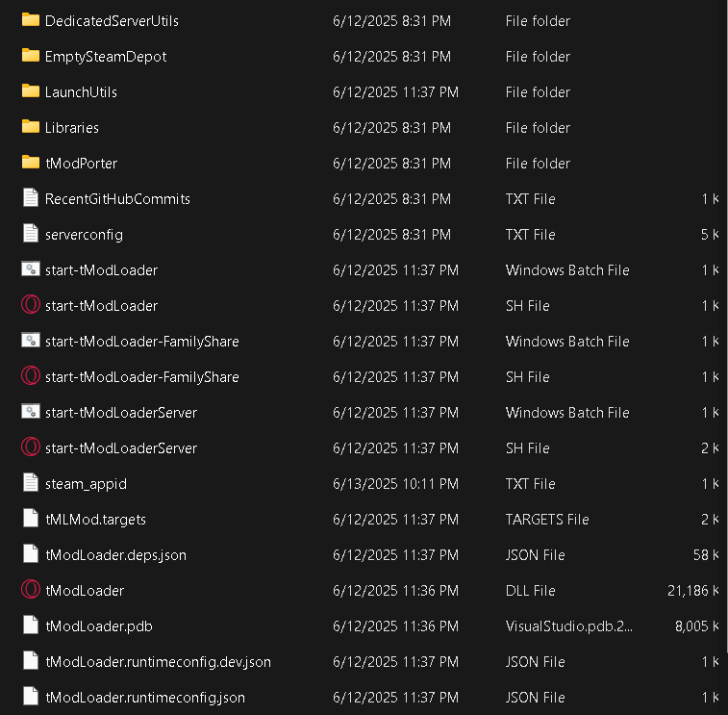
Task: Click the serverconfig text file icon
Action: coord(31,234)
